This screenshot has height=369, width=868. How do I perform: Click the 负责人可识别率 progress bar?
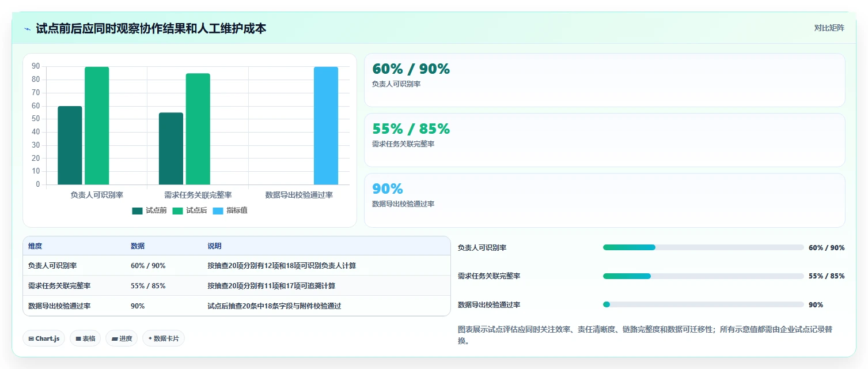point(703,247)
